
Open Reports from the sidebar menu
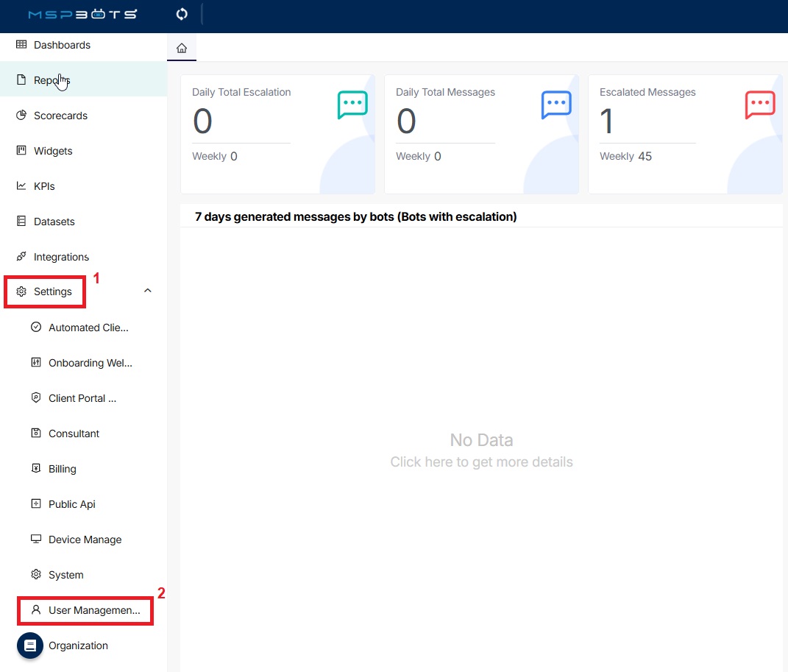(52, 80)
